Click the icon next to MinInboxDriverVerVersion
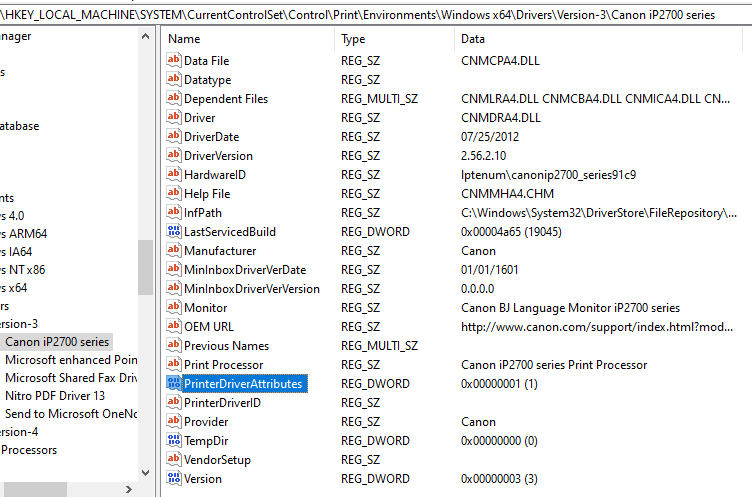The height and width of the screenshot is (497, 752). pyautogui.click(x=174, y=288)
